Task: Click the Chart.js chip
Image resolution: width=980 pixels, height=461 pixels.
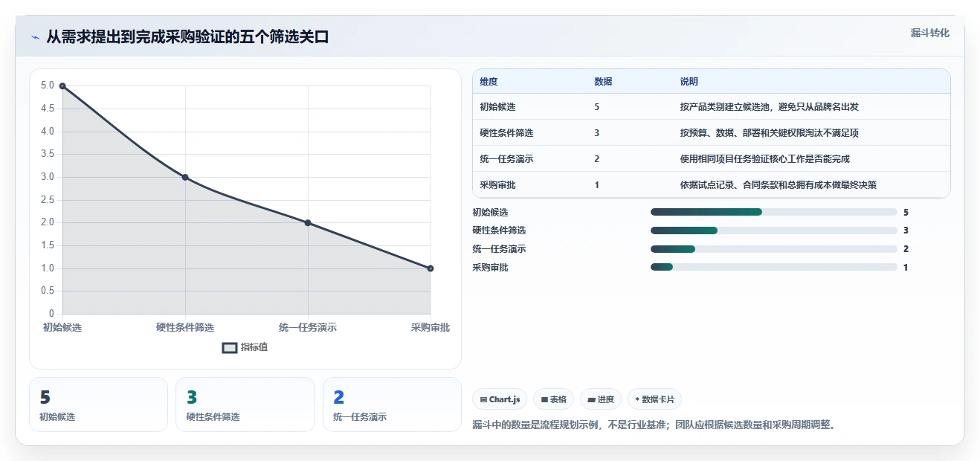Action: pos(500,399)
